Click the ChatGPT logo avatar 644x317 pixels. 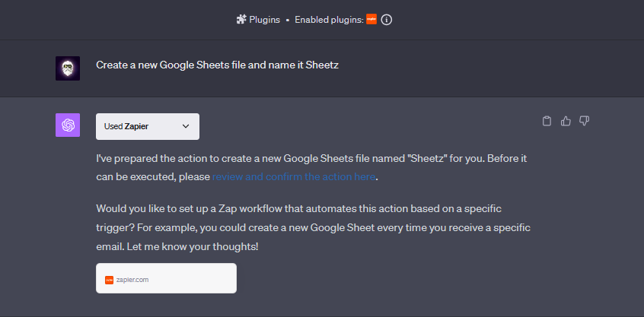point(68,125)
